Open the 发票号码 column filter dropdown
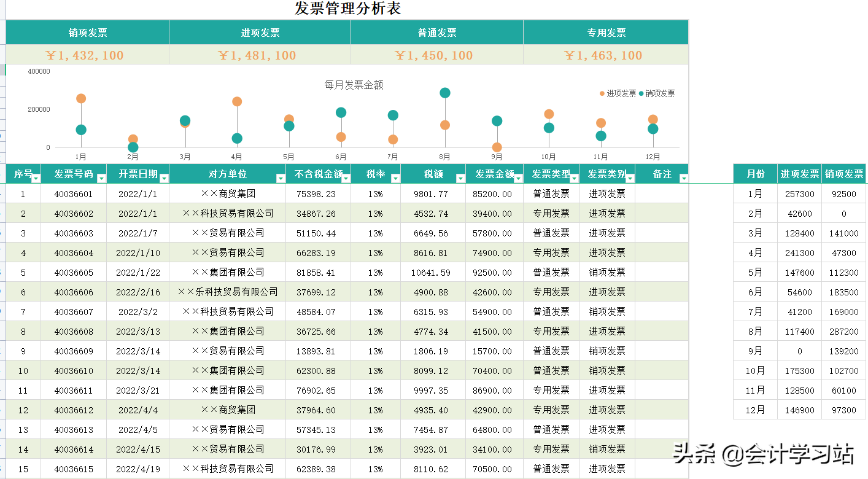Image resolution: width=868 pixels, height=479 pixels. [x=102, y=178]
